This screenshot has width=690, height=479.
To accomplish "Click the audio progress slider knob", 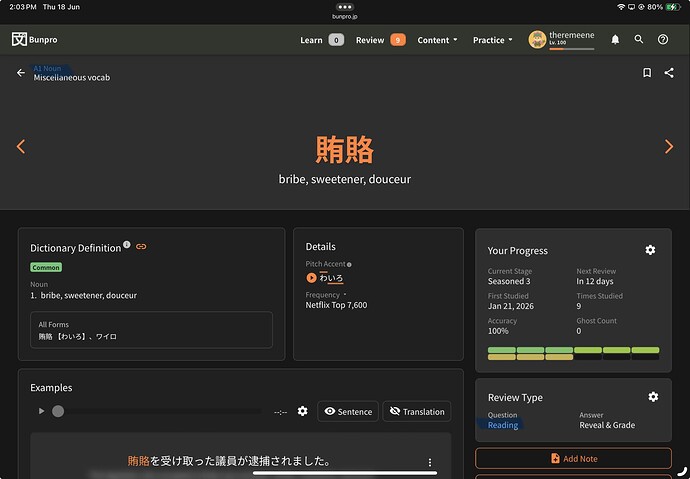I will point(58,411).
